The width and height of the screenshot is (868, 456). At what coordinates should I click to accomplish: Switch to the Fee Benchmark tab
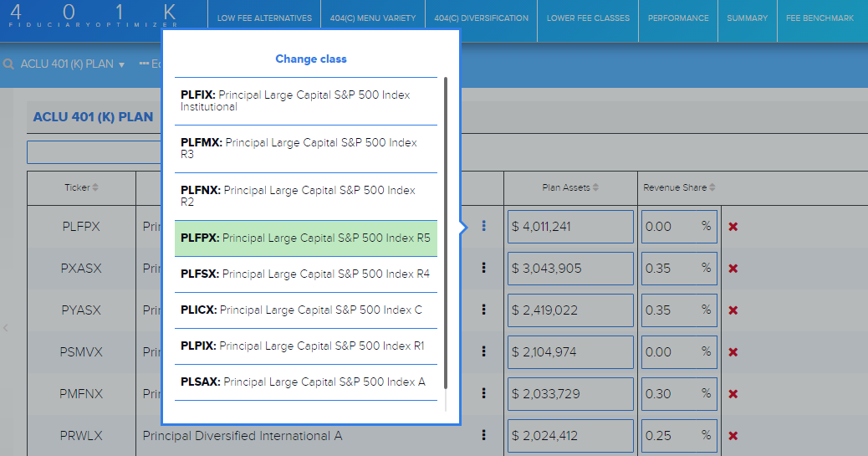coord(819,18)
